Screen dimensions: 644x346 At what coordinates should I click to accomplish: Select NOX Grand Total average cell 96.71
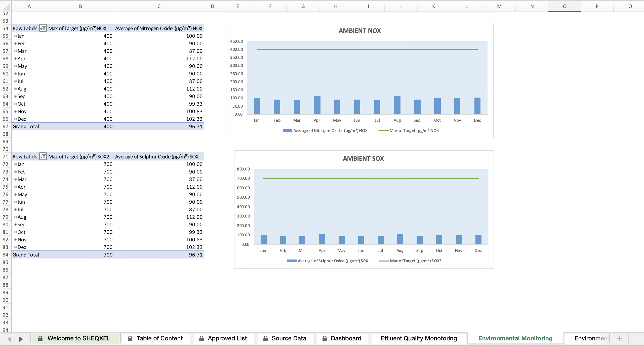pyautogui.click(x=159, y=126)
